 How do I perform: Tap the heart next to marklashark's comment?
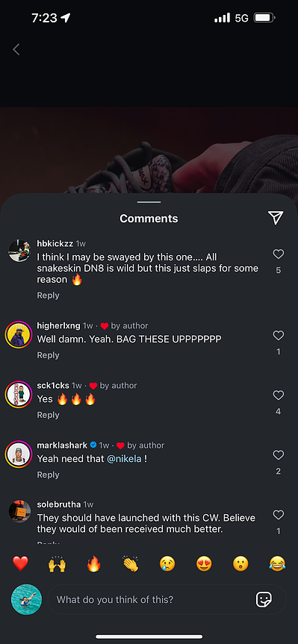[x=279, y=454]
